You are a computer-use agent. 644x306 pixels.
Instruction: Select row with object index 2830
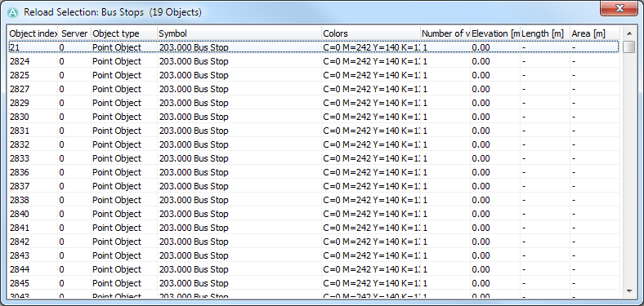point(313,117)
